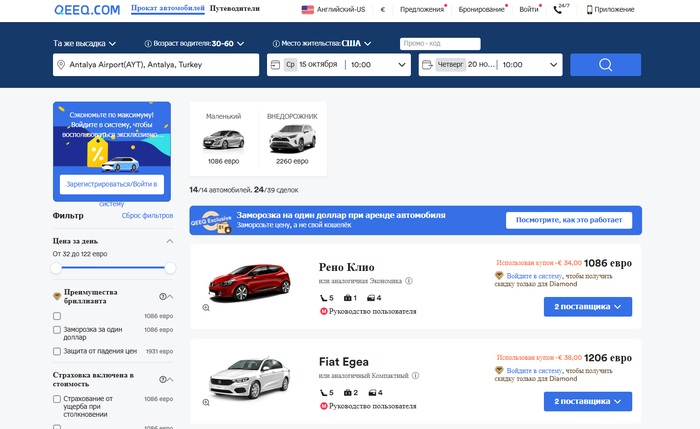Expand 2 поставщика for Рено Клио
The height and width of the screenshot is (429, 700).
point(588,307)
